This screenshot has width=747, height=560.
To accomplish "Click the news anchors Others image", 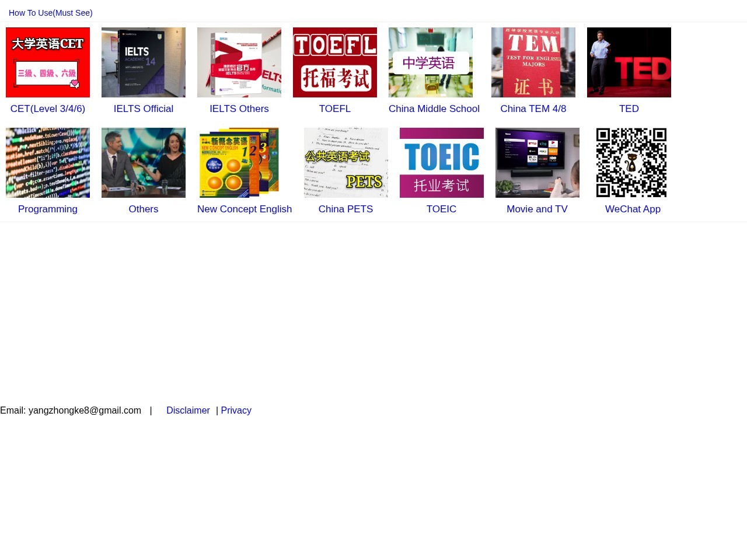I will [144, 163].
